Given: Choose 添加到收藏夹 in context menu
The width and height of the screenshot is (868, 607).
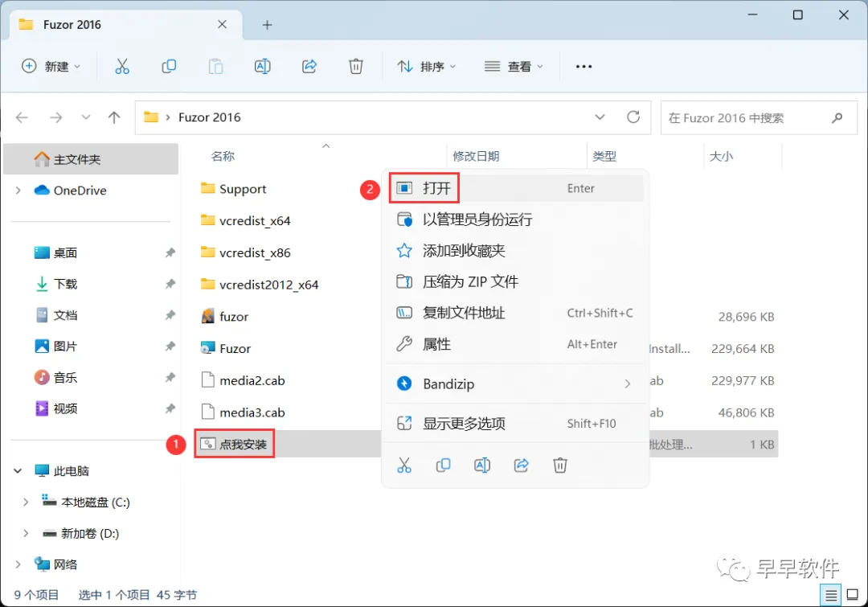Looking at the screenshot, I should [515, 251].
